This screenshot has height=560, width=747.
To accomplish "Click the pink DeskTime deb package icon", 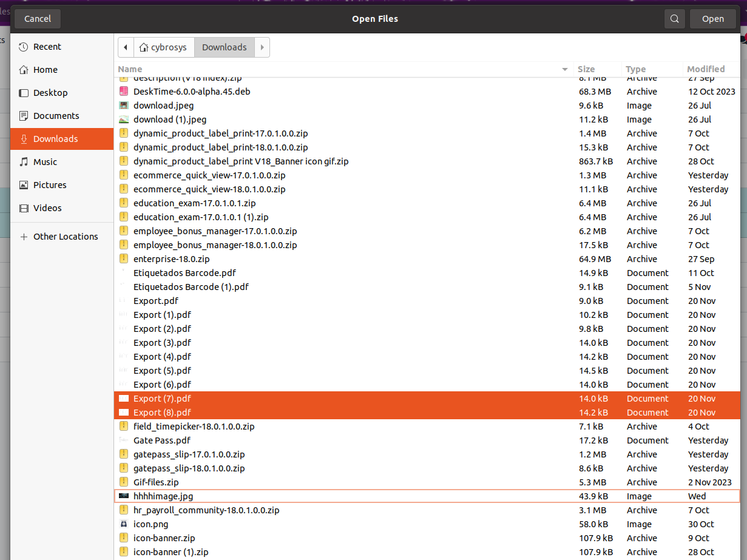I will [124, 92].
